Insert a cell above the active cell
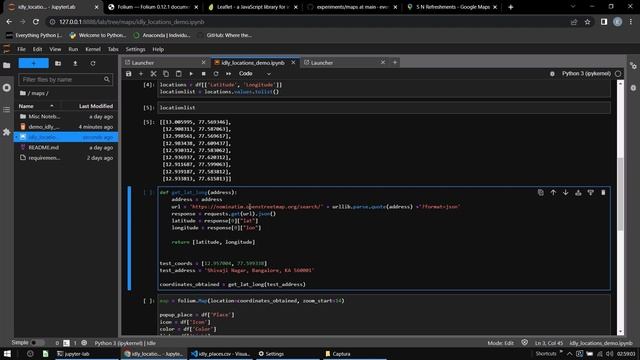This screenshot has height=360, width=640. (x=578, y=193)
